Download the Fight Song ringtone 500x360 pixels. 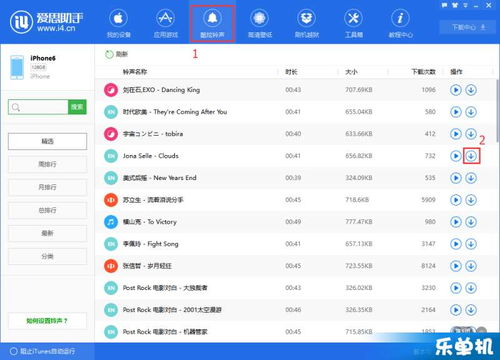471,244
